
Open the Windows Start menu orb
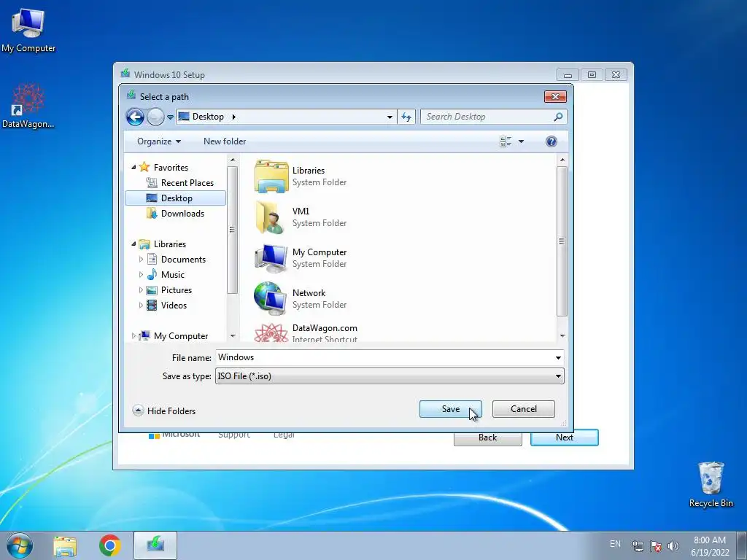[20, 545]
